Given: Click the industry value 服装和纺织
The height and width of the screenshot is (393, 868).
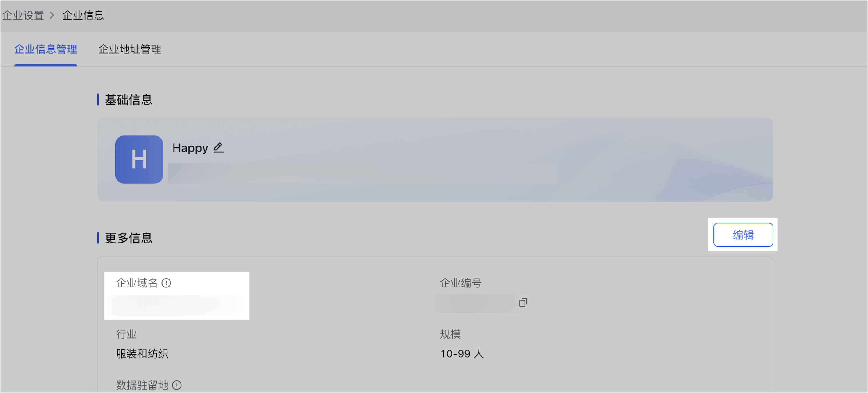Looking at the screenshot, I should click(142, 354).
